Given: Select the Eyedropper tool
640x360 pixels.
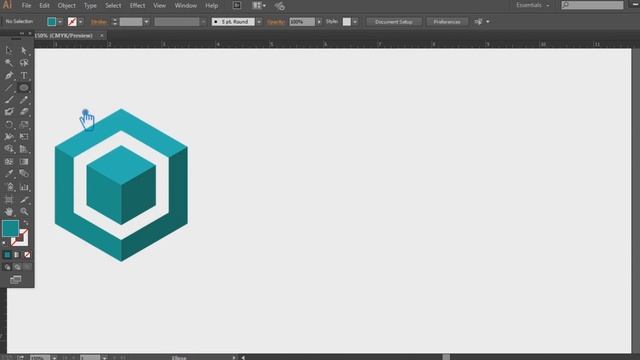Looking at the screenshot, I should click(x=9, y=174).
